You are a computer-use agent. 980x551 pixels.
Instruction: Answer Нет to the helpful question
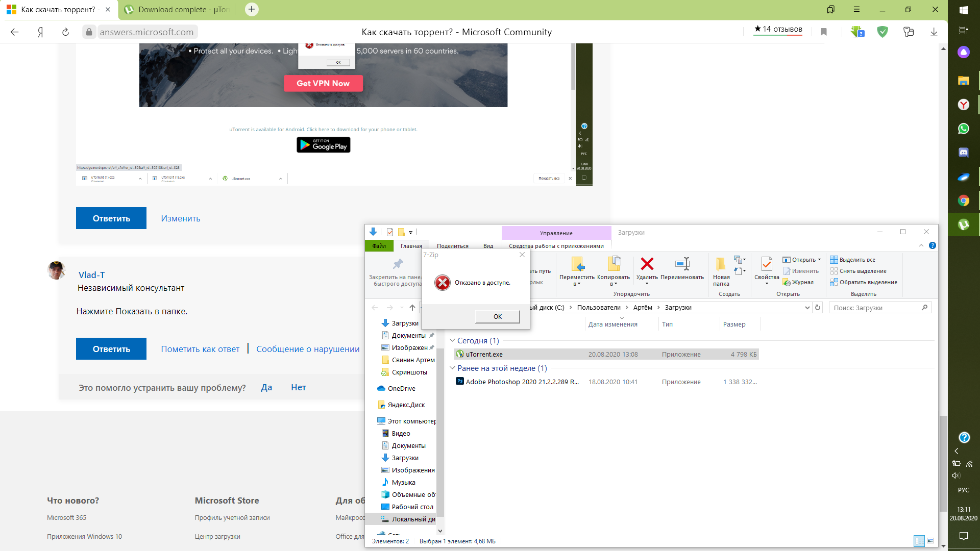pyautogui.click(x=299, y=387)
